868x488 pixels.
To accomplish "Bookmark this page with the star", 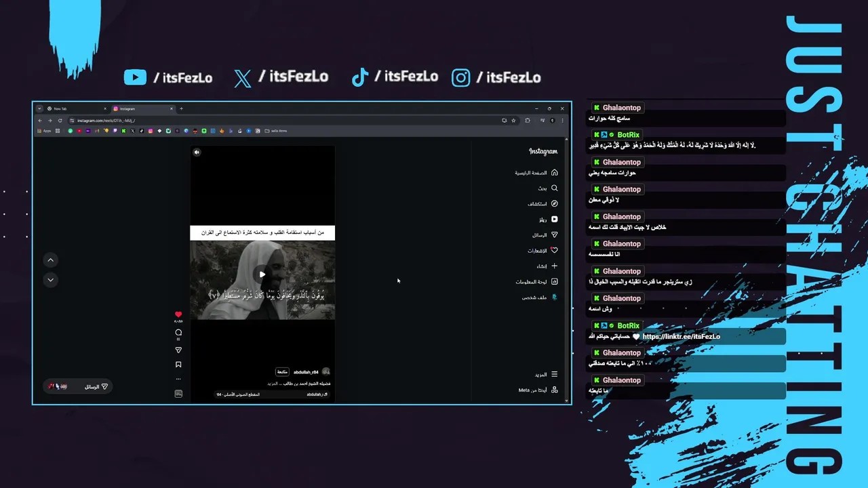I will point(513,121).
